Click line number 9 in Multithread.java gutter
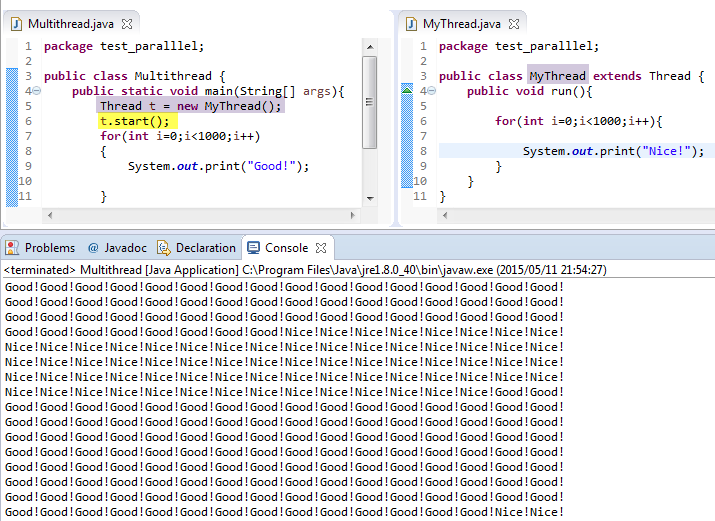The image size is (715, 521). 28,166
